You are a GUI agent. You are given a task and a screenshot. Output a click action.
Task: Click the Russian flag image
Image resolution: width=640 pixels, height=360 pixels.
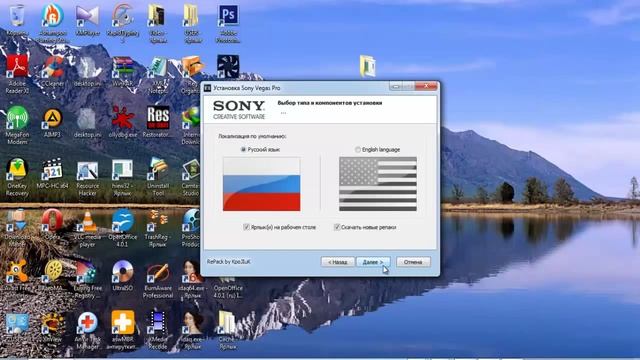tap(262, 184)
